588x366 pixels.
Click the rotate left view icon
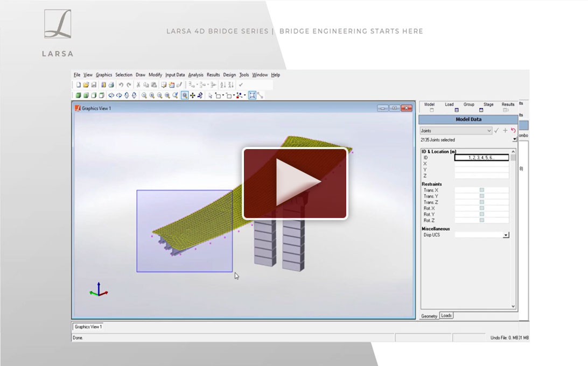click(x=111, y=96)
